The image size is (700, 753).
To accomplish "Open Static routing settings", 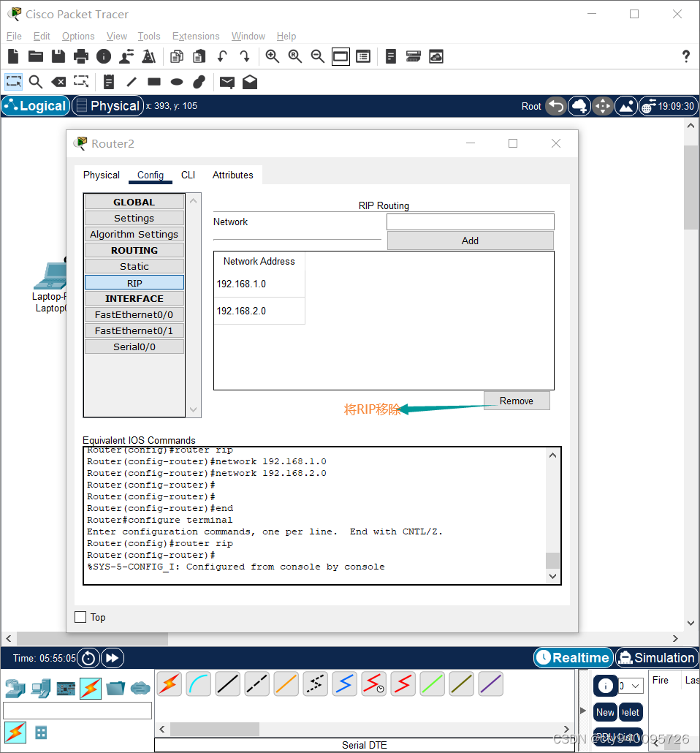I will [134, 266].
